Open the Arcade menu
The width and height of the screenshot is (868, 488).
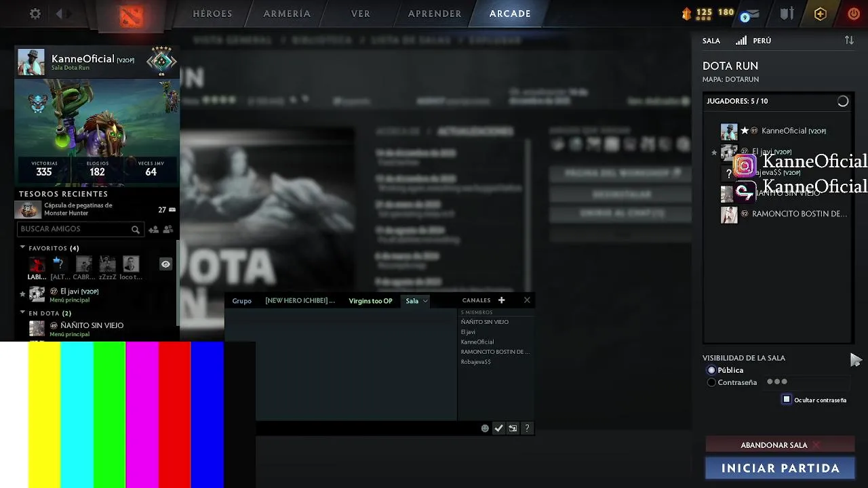click(510, 14)
